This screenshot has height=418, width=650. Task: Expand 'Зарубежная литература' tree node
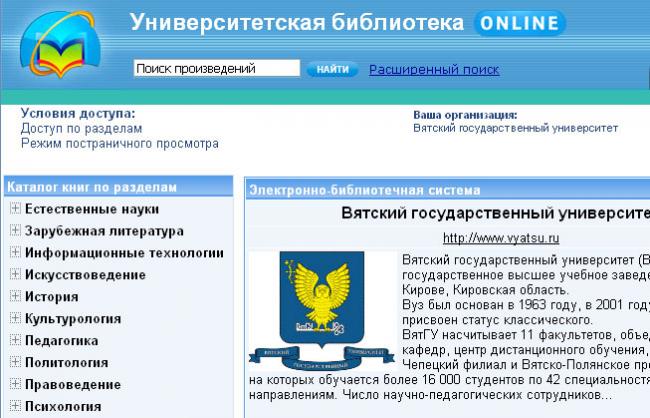[15, 231]
